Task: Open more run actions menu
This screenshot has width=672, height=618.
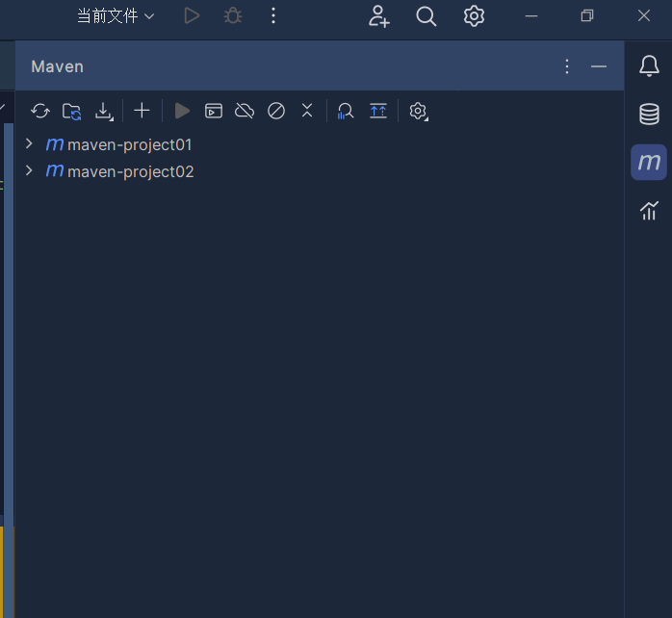Action: pyautogui.click(x=273, y=15)
